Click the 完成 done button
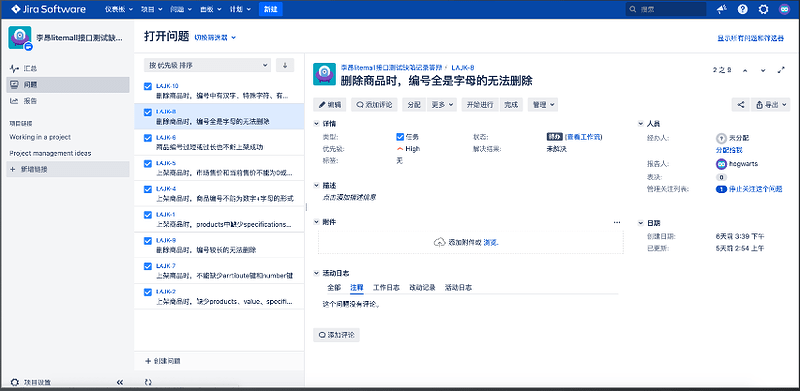800x391 pixels. (x=511, y=105)
